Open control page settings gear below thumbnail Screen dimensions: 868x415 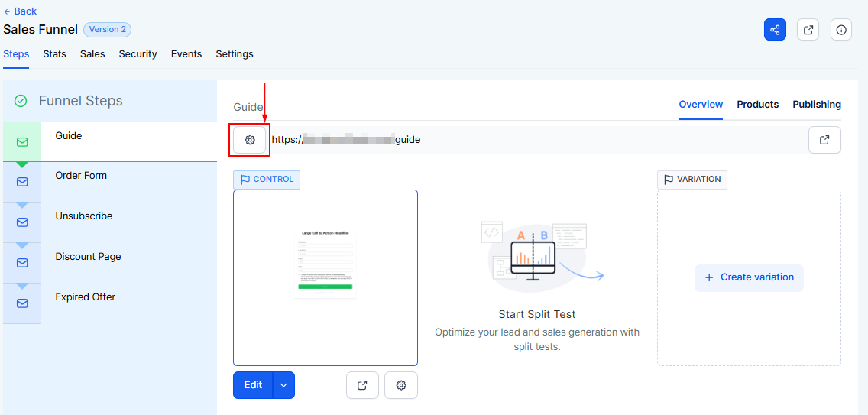point(401,385)
